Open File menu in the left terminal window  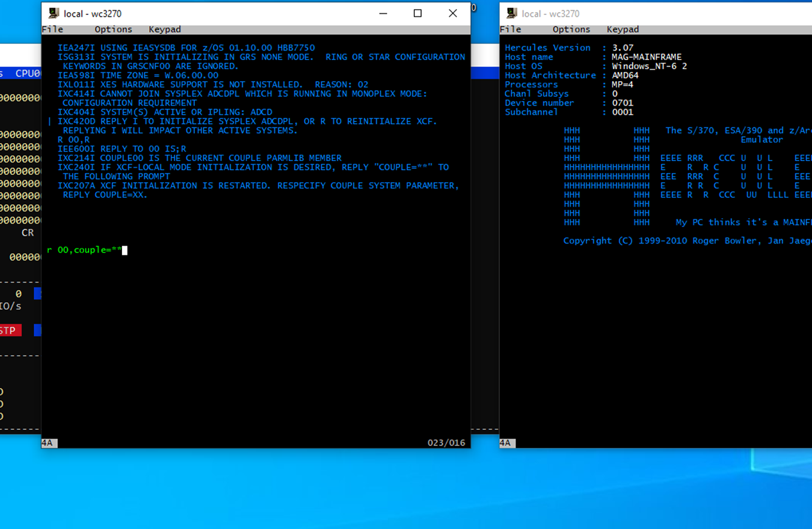[x=52, y=29]
